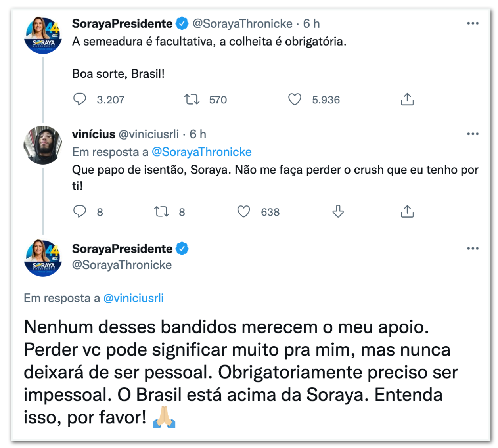The width and height of the screenshot is (498, 448).
Task: Open vinícius's profile via his display name
Action: [94, 134]
